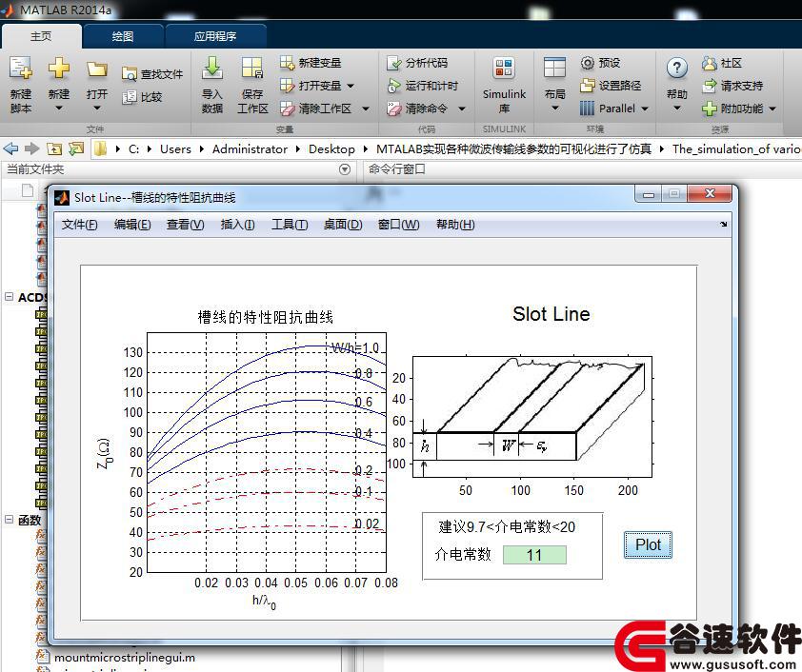This screenshot has width=802, height=672.
Task: Click Add-Ons (附加功能) icon
Action: point(710,109)
